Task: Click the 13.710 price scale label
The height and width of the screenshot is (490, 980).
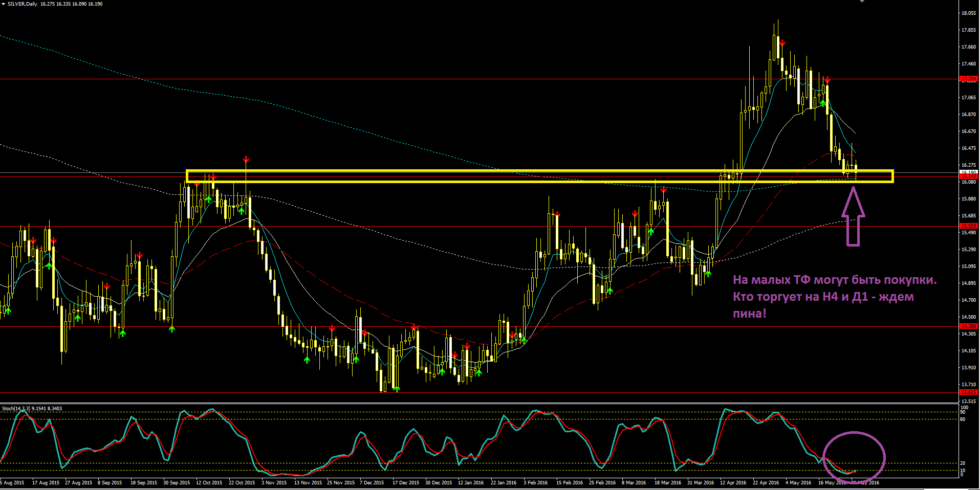Action: [969, 385]
